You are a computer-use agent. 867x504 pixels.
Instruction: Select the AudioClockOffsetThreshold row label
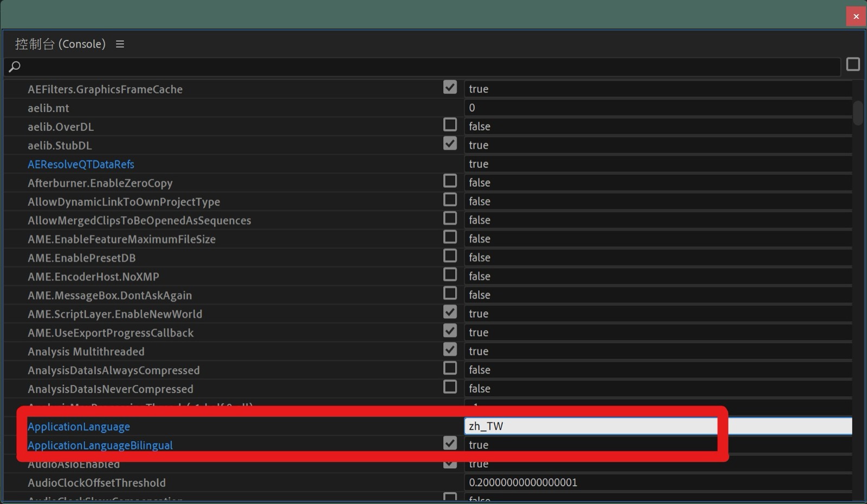coord(96,482)
